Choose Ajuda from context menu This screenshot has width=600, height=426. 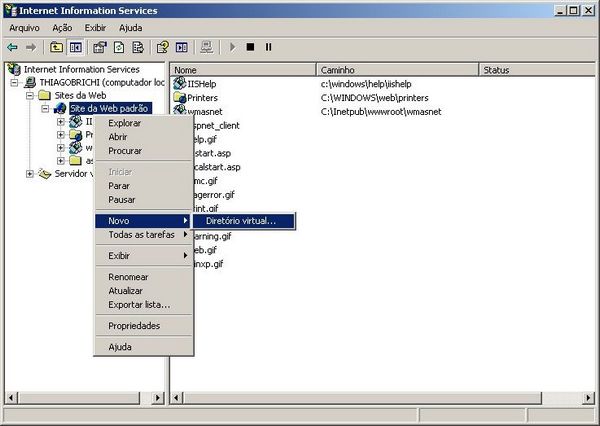[143, 347]
